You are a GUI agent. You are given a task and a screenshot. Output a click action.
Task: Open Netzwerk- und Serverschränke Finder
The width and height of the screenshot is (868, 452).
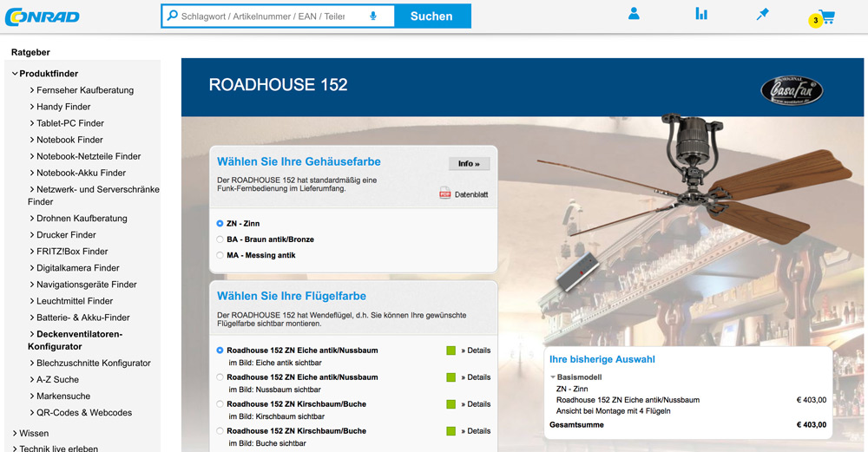[94, 195]
